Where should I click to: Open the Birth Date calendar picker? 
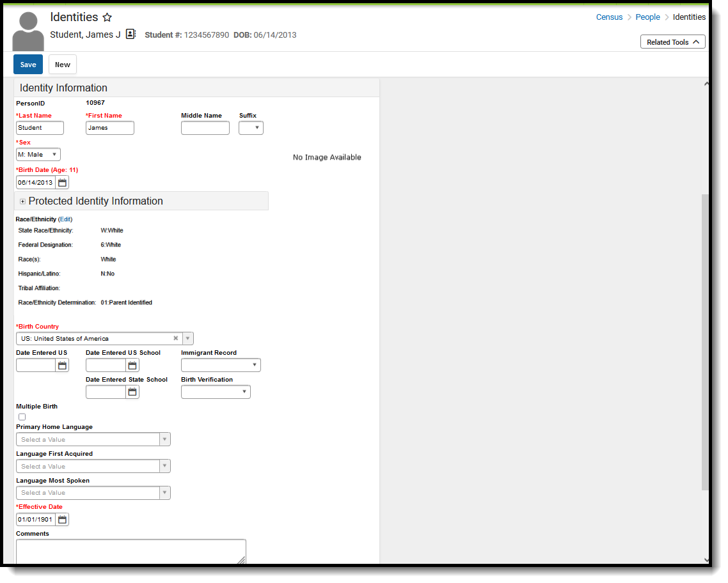pyautogui.click(x=62, y=182)
